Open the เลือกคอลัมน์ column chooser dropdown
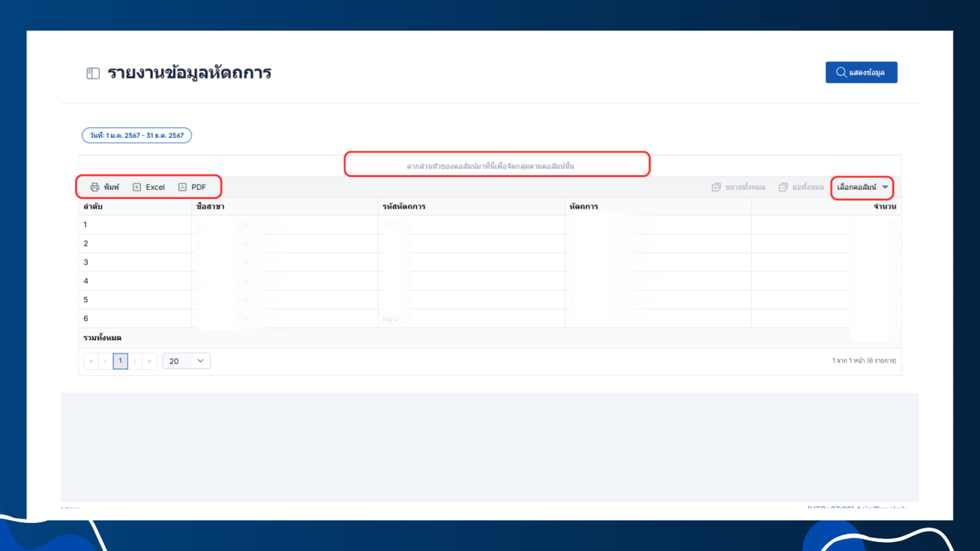This screenshot has height=551, width=980. tap(862, 187)
